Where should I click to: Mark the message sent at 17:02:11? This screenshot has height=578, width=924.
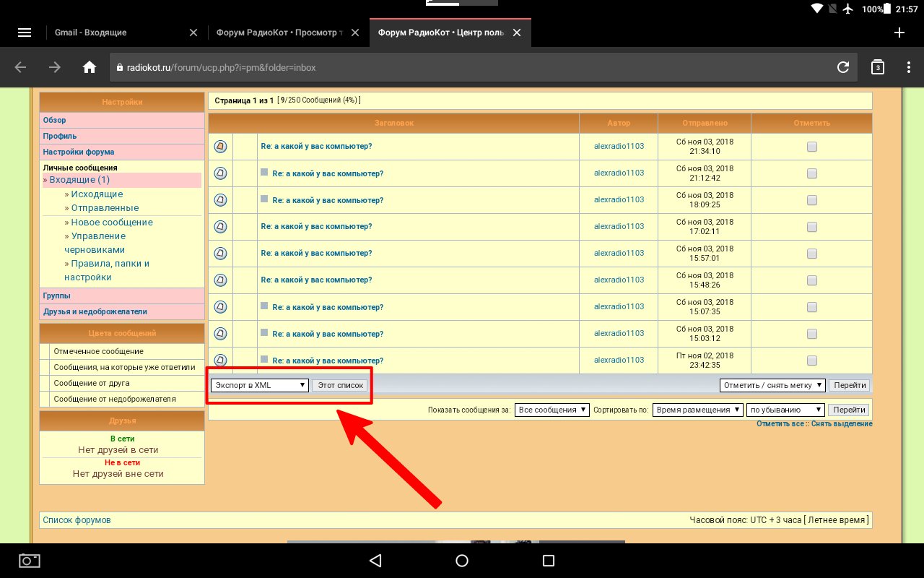coord(812,227)
